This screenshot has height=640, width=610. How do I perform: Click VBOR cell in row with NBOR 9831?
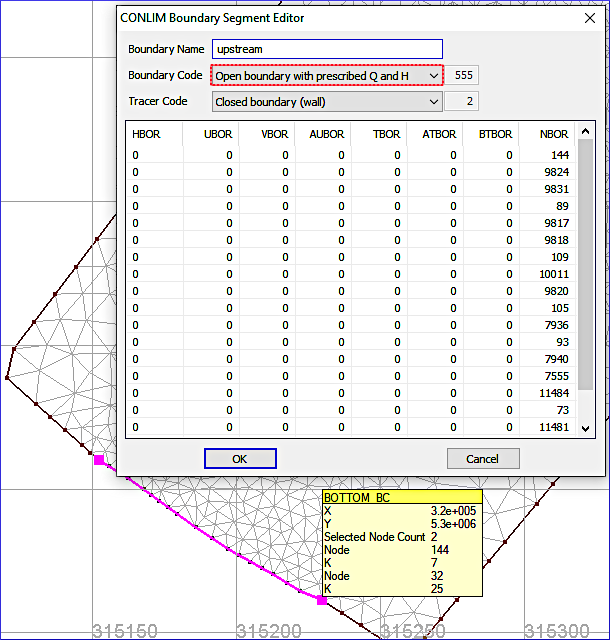point(267,189)
